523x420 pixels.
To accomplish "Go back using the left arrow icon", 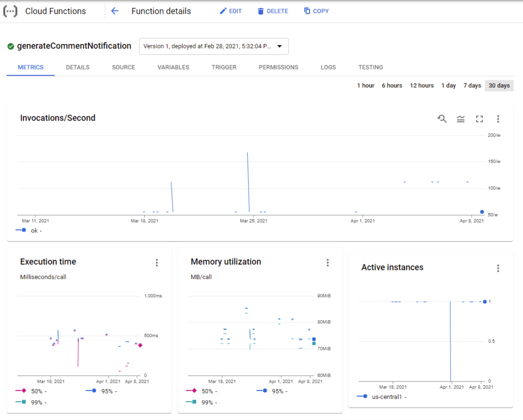I will click(x=115, y=11).
